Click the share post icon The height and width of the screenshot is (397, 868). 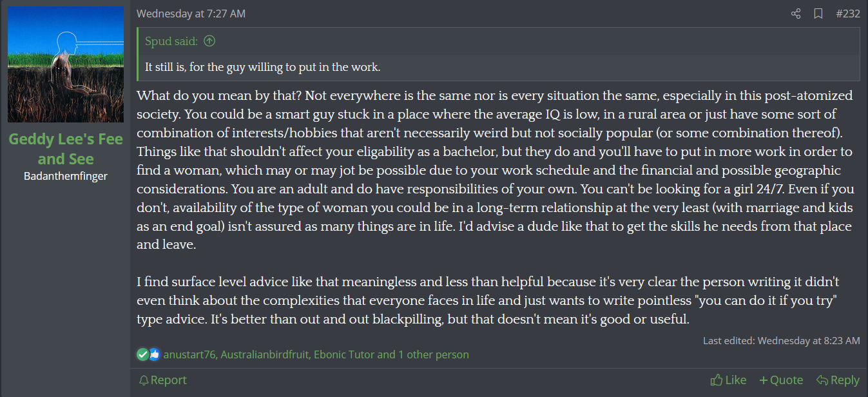point(796,14)
